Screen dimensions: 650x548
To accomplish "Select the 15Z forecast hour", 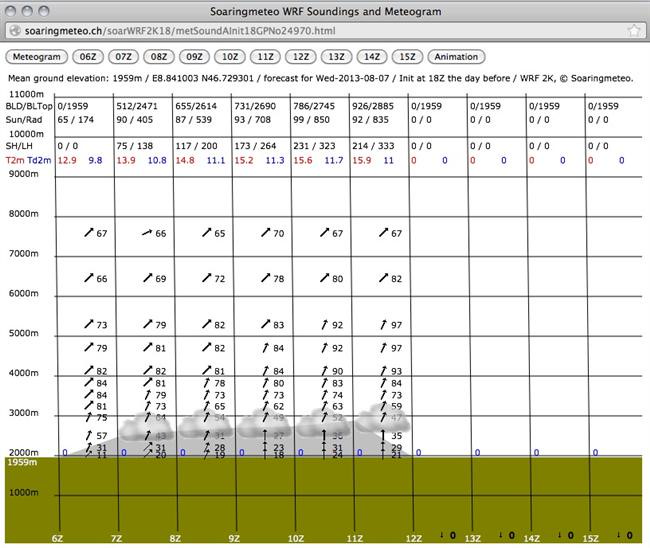I will coord(407,57).
